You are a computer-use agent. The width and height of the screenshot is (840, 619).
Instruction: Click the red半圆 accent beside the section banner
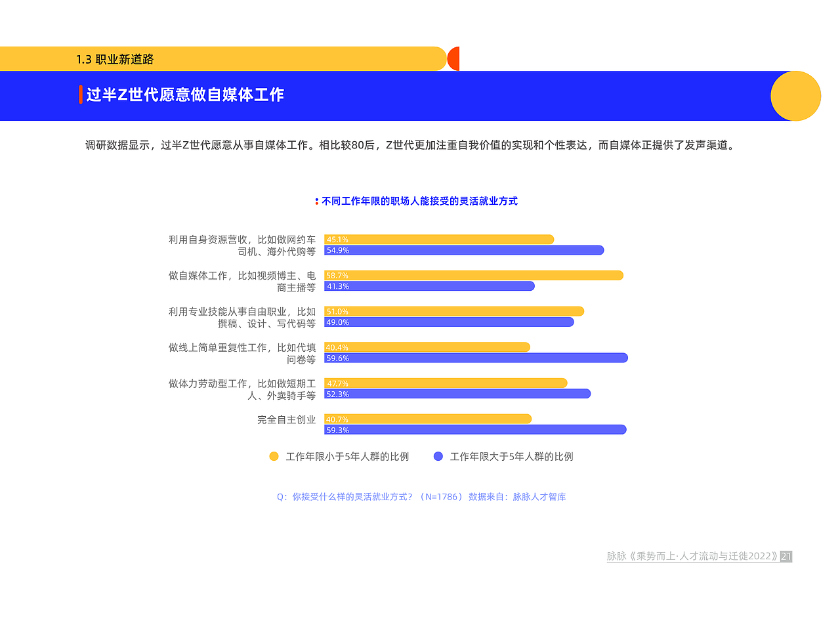tap(453, 58)
